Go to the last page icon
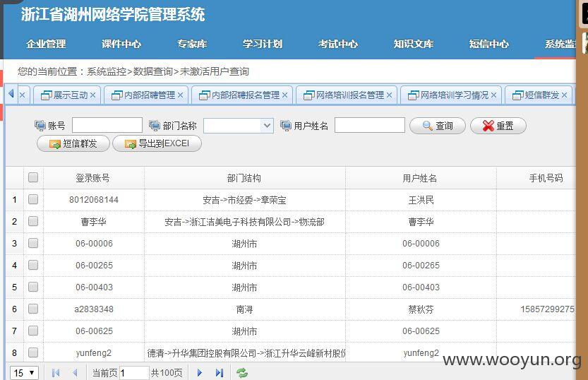Viewport: 588px width, 380px height. coord(220,373)
